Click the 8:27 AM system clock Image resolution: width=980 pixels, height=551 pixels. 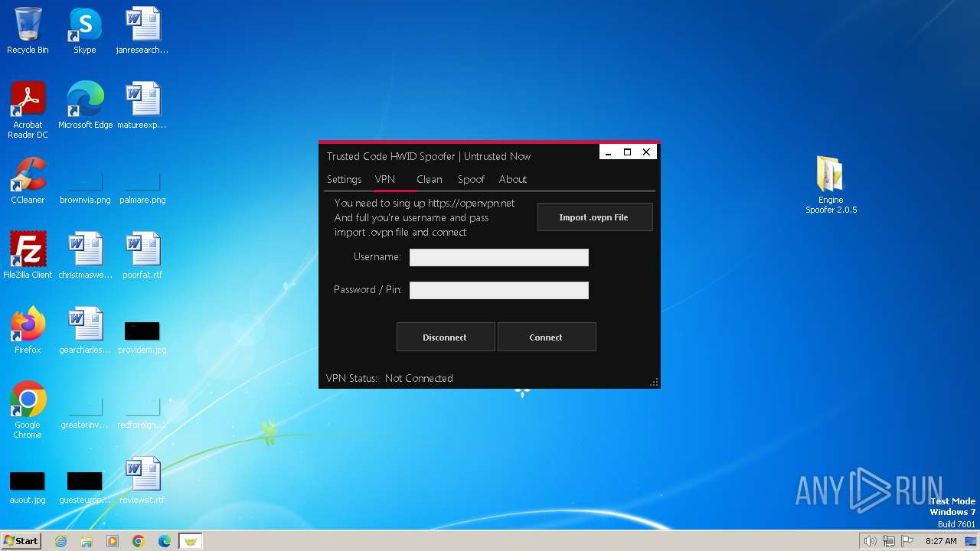[941, 541]
